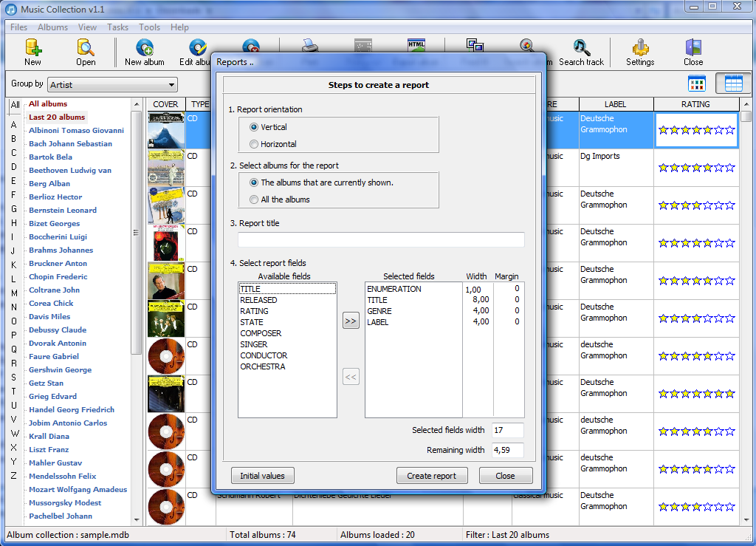Click star rating of first album
The image size is (756, 546).
696,130
